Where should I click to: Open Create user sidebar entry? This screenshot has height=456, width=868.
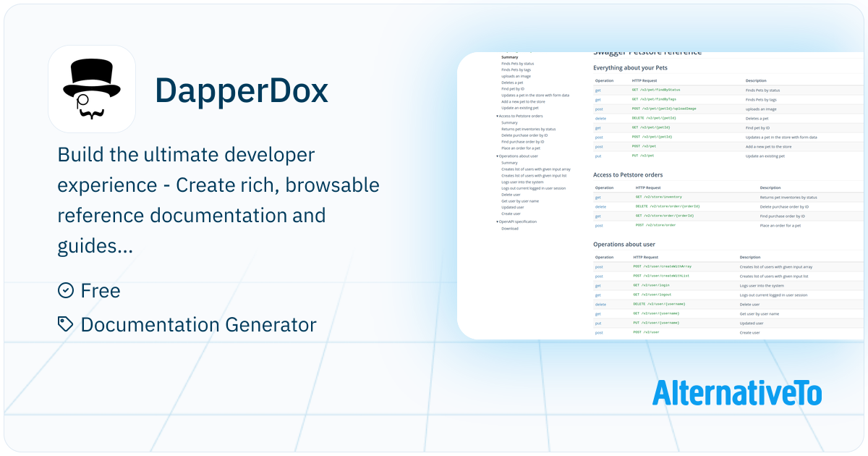coord(511,214)
